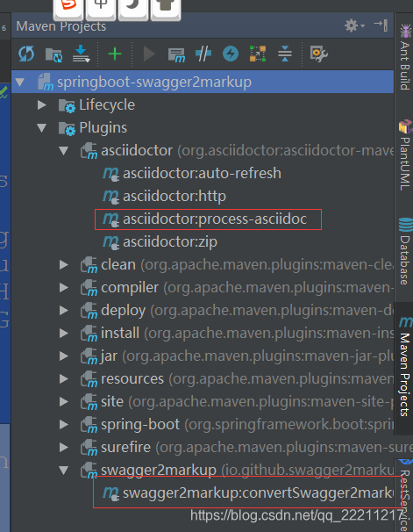Execute Maven goal icon
Screen dimensions: 413x532
[176, 54]
